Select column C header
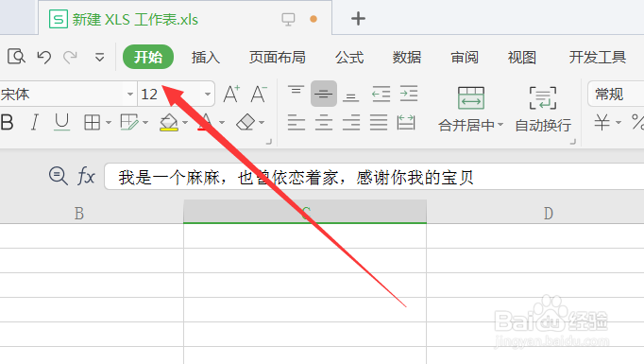Image resolution: width=644 pixels, height=364 pixels. [305, 212]
